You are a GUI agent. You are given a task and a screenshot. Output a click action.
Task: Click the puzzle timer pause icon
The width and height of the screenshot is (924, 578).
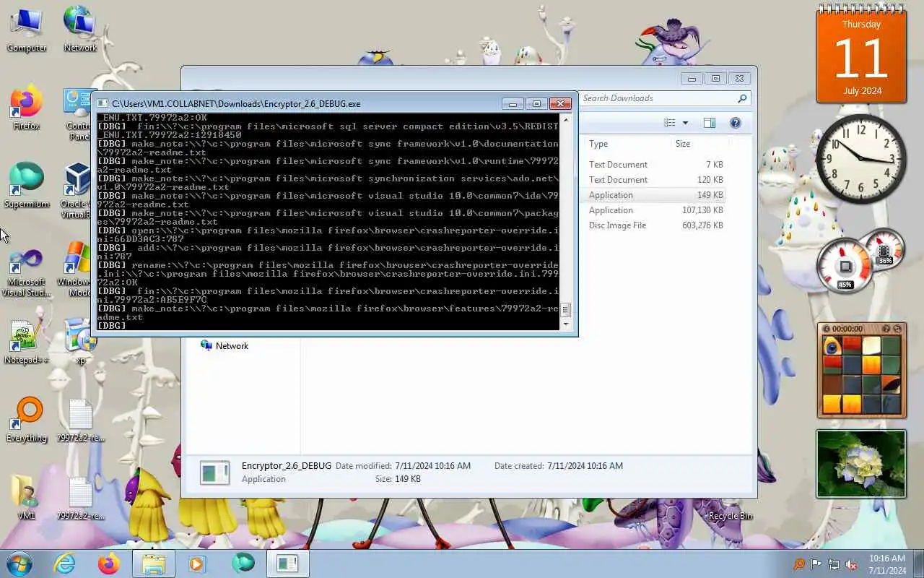click(828, 329)
